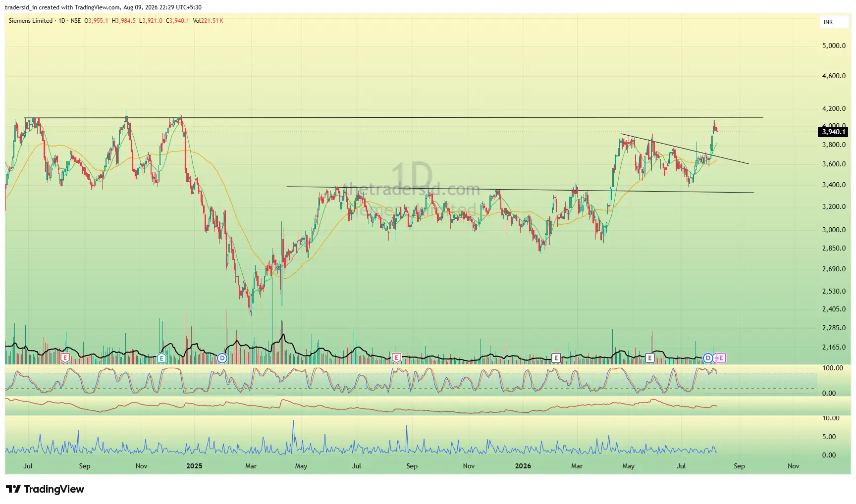The width and height of the screenshot is (856, 504).
Task: Click the red earnings marker near August 2024
Action: [65, 357]
